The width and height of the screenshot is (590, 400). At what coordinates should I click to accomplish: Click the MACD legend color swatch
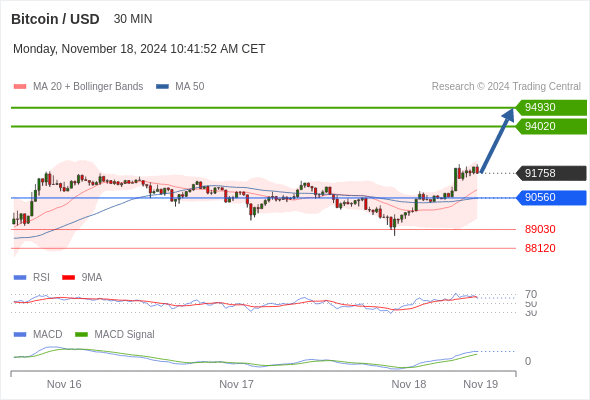(20, 335)
